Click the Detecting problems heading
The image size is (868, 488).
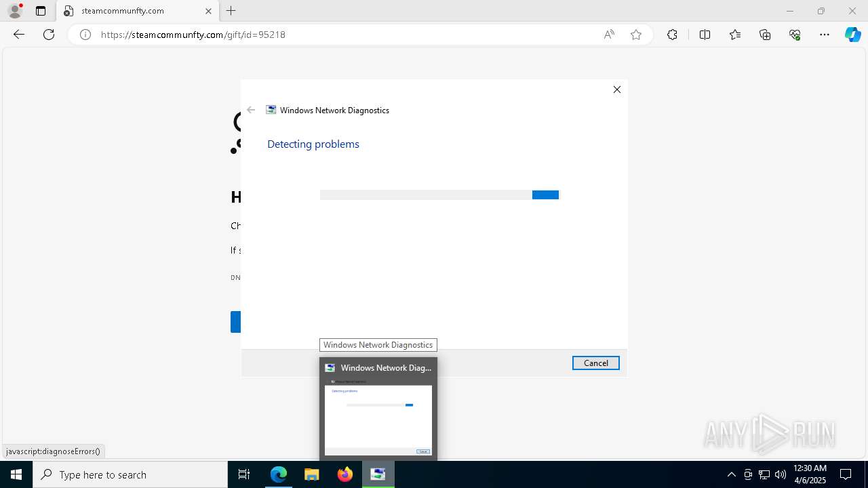[x=313, y=144]
